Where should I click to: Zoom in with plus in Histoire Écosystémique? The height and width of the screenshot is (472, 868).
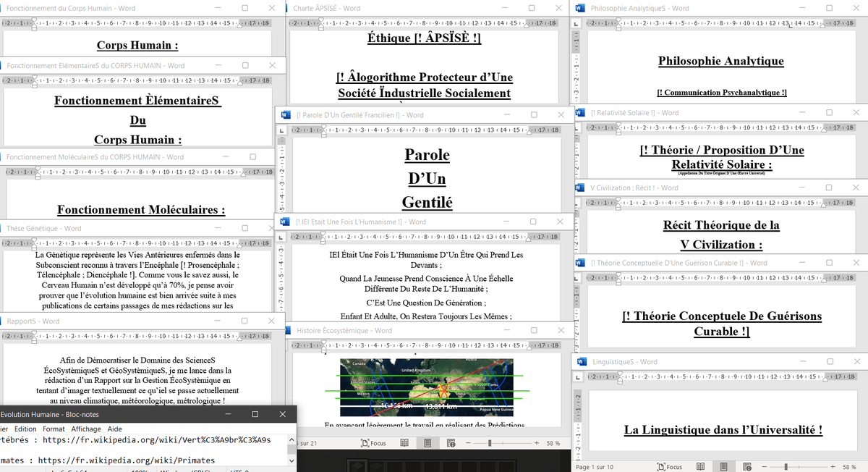click(x=537, y=443)
